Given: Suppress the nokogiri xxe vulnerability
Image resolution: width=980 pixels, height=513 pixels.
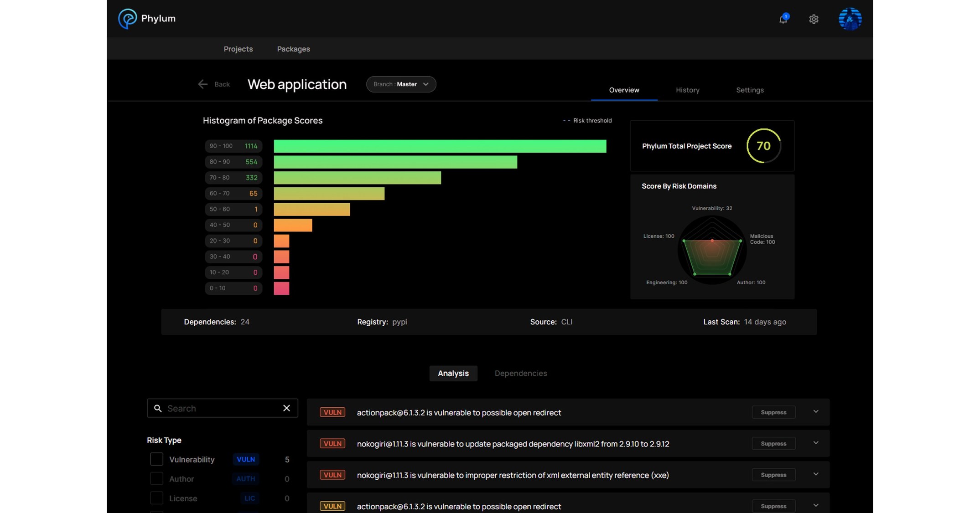Looking at the screenshot, I should coord(773,474).
